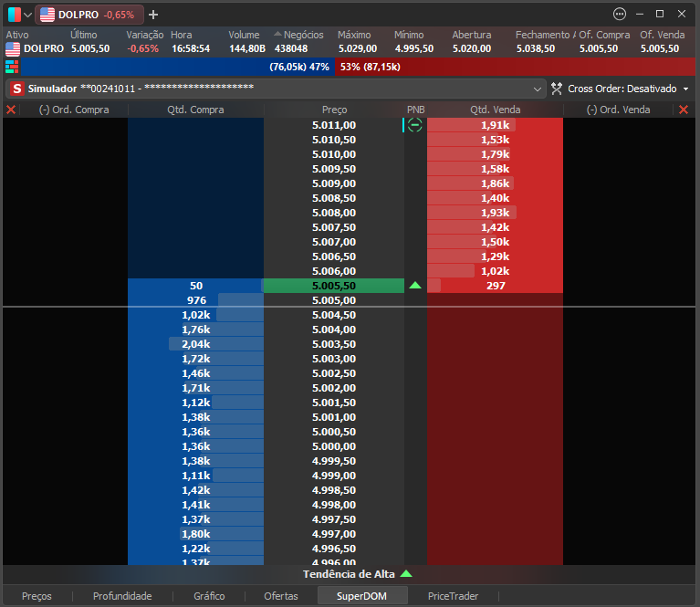700x607 pixels.
Task: Click the PNB column header
Action: coord(415,110)
